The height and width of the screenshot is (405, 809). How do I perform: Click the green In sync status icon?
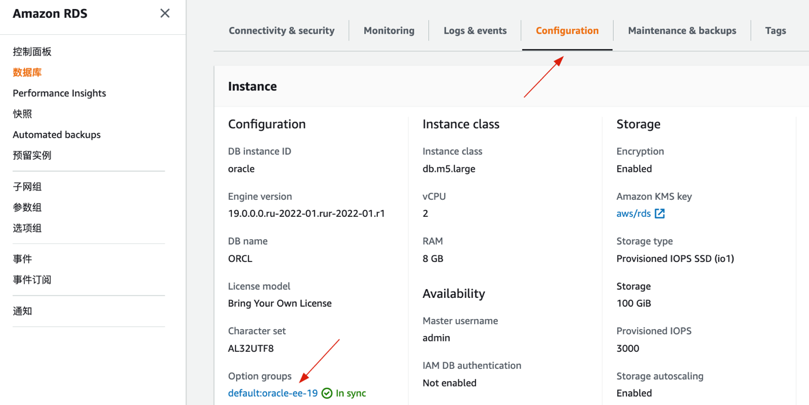327,394
